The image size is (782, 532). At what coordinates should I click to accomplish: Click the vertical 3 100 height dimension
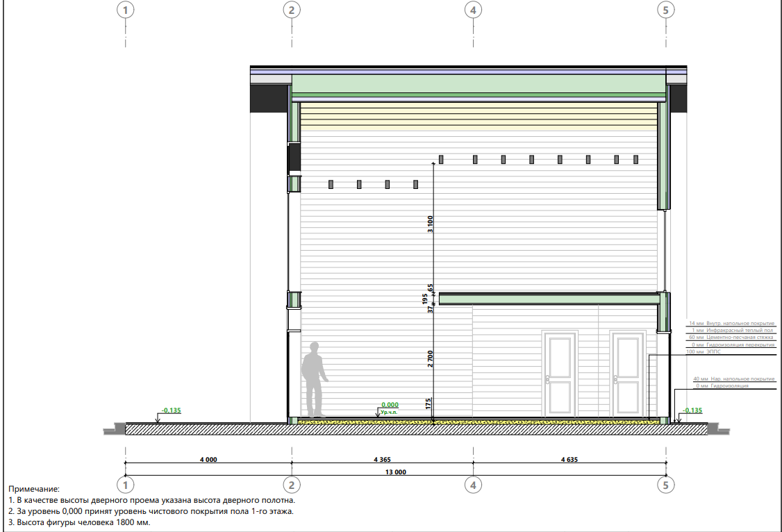click(x=430, y=224)
